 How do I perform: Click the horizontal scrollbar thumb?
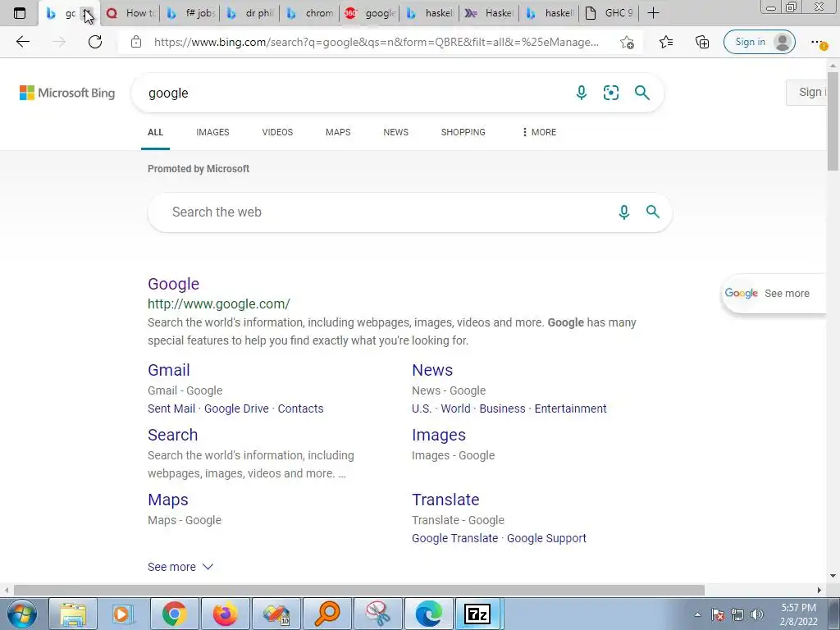tap(359, 590)
